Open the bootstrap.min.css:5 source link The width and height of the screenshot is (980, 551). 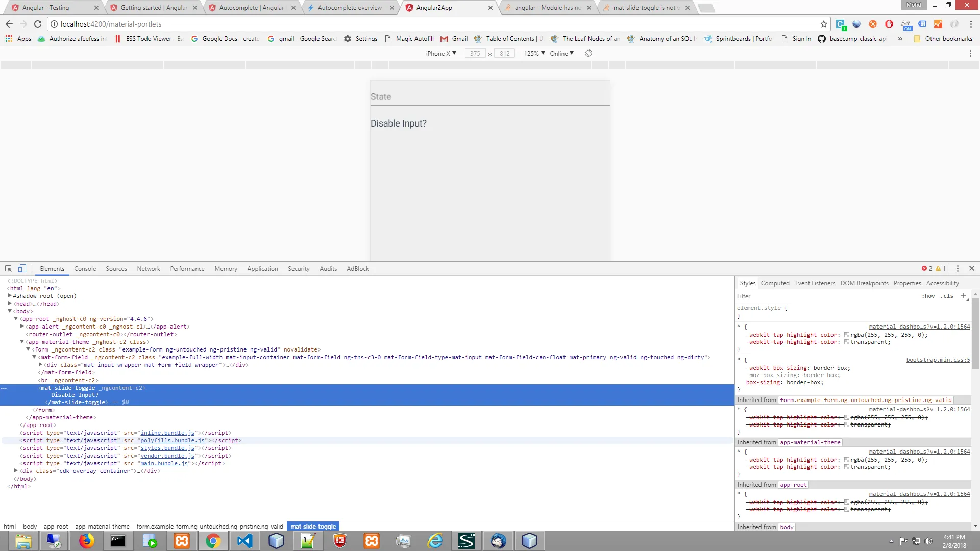click(938, 360)
